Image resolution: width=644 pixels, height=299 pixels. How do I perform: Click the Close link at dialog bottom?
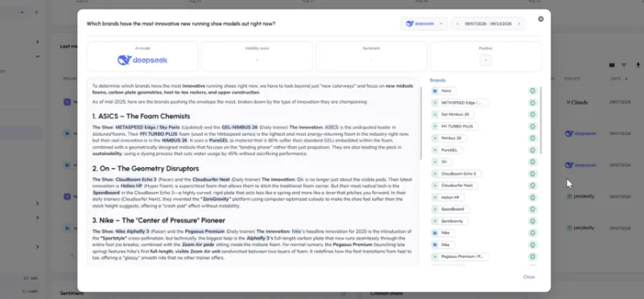pyautogui.click(x=529, y=276)
